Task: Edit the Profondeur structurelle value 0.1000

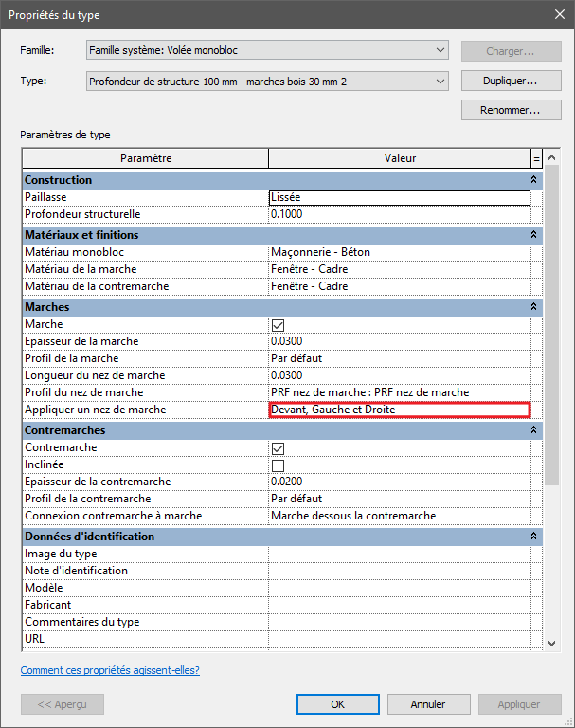Action: click(x=400, y=214)
